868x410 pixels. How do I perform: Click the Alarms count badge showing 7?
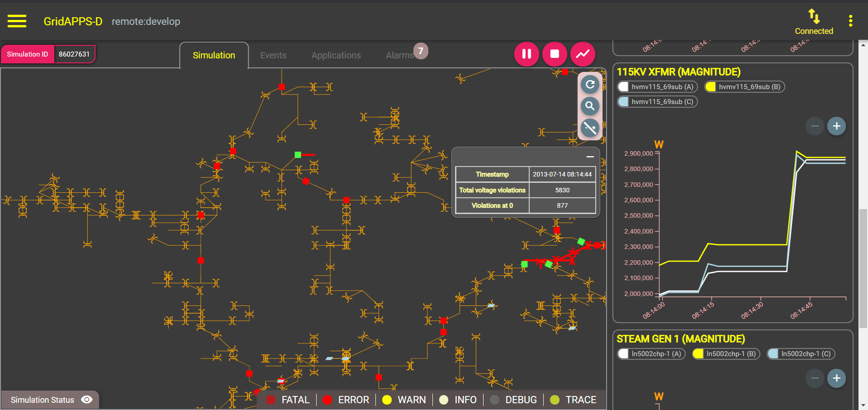(x=421, y=51)
